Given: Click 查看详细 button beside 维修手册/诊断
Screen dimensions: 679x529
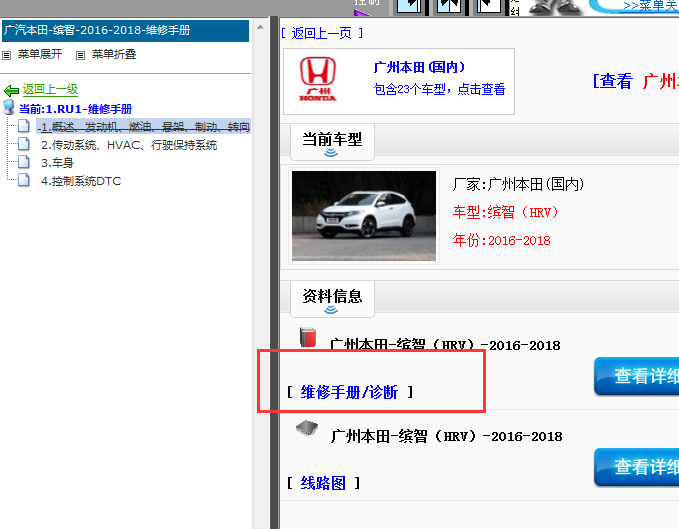Looking at the screenshot, I should pos(637,376).
